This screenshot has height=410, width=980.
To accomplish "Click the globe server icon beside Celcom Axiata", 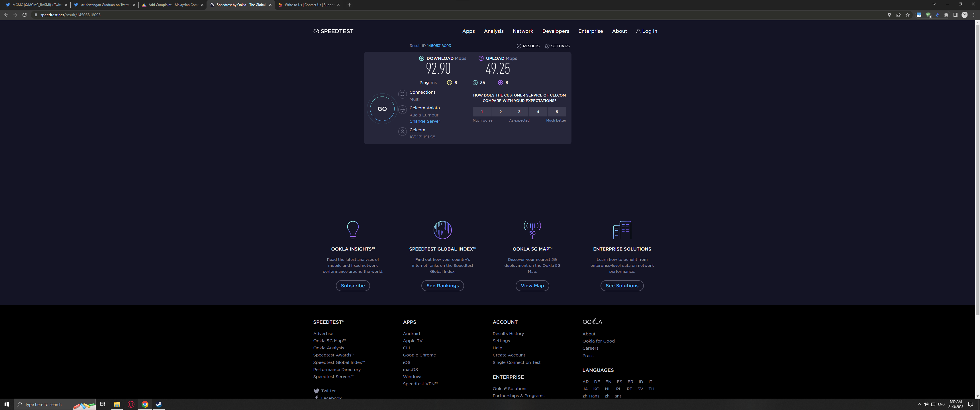I will click(402, 110).
